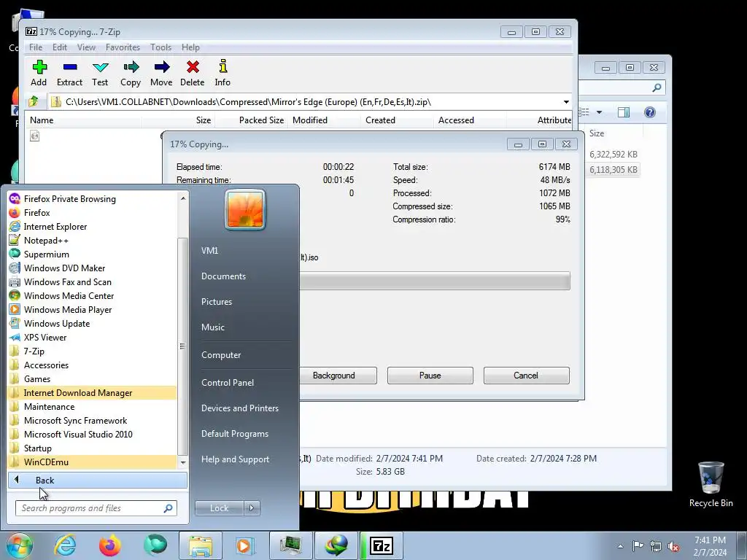Click Back in the Start menu
This screenshot has height=560, width=747.
pyautogui.click(x=98, y=480)
